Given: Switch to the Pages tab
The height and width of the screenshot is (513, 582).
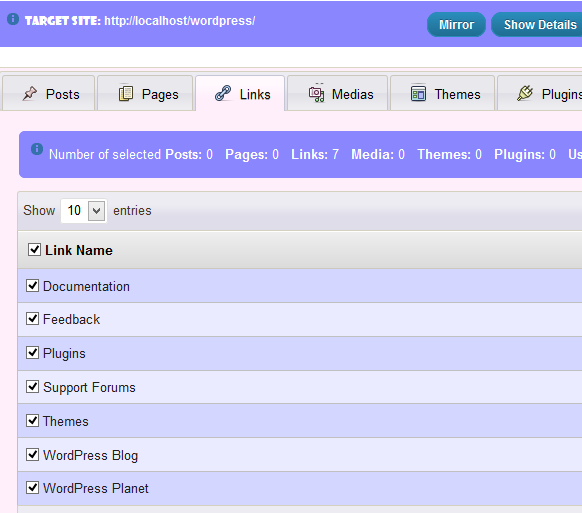Looking at the screenshot, I should pyautogui.click(x=145, y=93).
